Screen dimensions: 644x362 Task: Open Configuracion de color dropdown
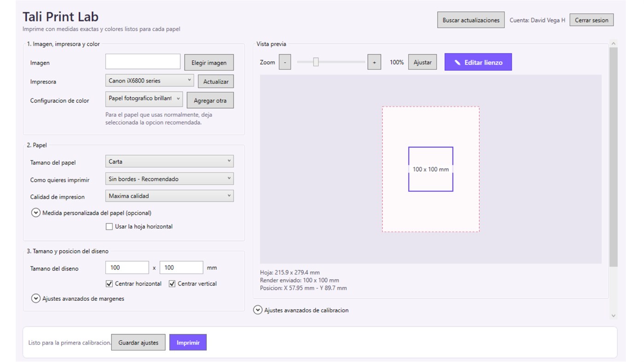(144, 98)
